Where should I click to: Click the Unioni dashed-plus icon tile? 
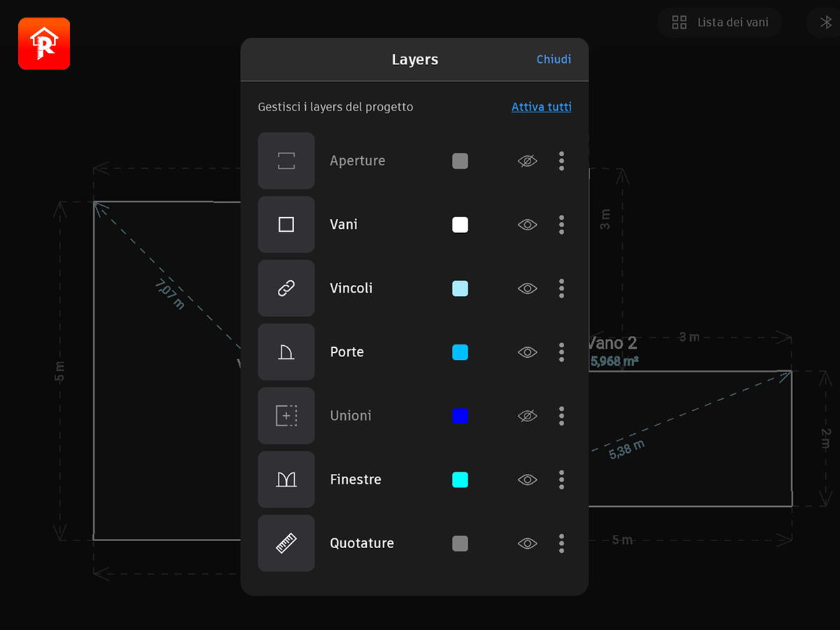(x=286, y=416)
